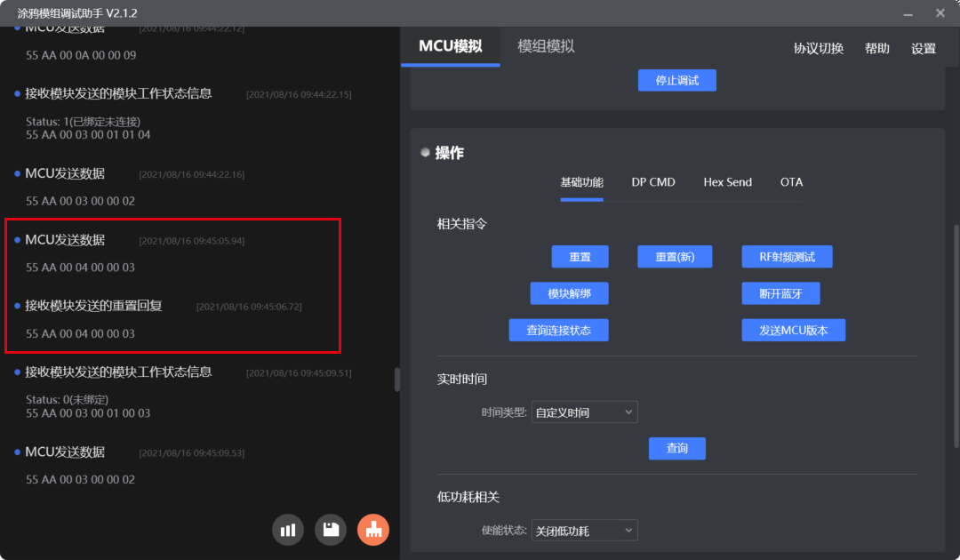Click the 重置(新) button
The height and width of the screenshot is (560, 960).
(x=675, y=257)
